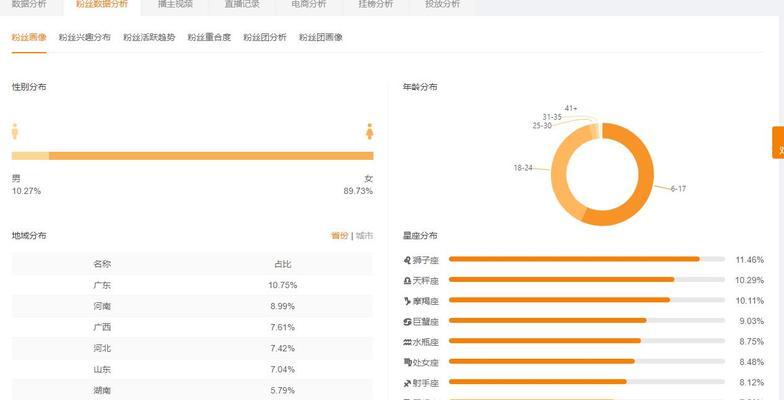Click the 7.42% value for 河北
Viewport: 784px width, 400px height.
(282, 348)
